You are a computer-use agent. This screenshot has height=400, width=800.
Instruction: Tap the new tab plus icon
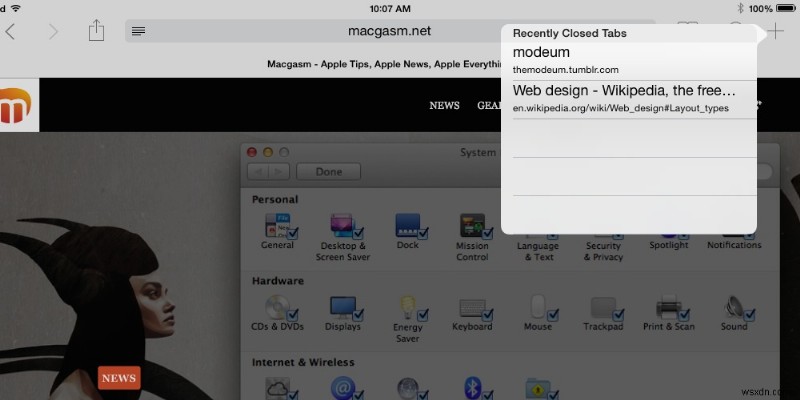776,31
